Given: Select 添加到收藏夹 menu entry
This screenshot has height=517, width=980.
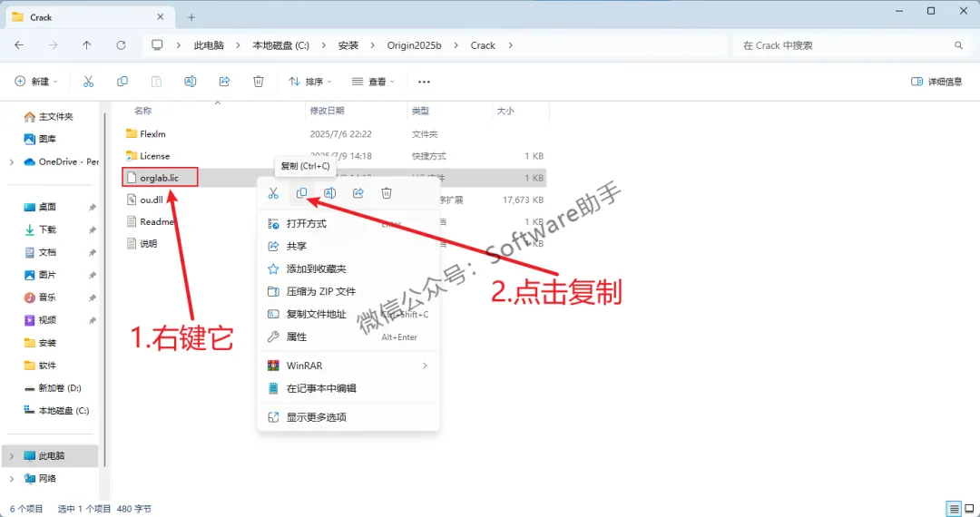Looking at the screenshot, I should 348,268.
